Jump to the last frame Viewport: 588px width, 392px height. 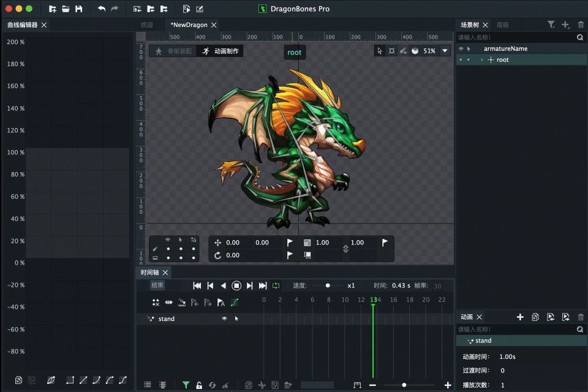263,286
